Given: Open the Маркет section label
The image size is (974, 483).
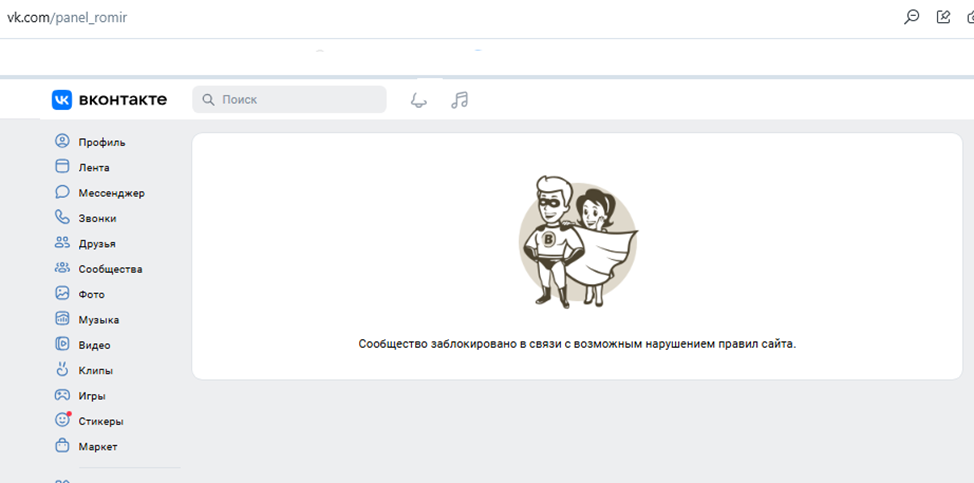Looking at the screenshot, I should (98, 447).
